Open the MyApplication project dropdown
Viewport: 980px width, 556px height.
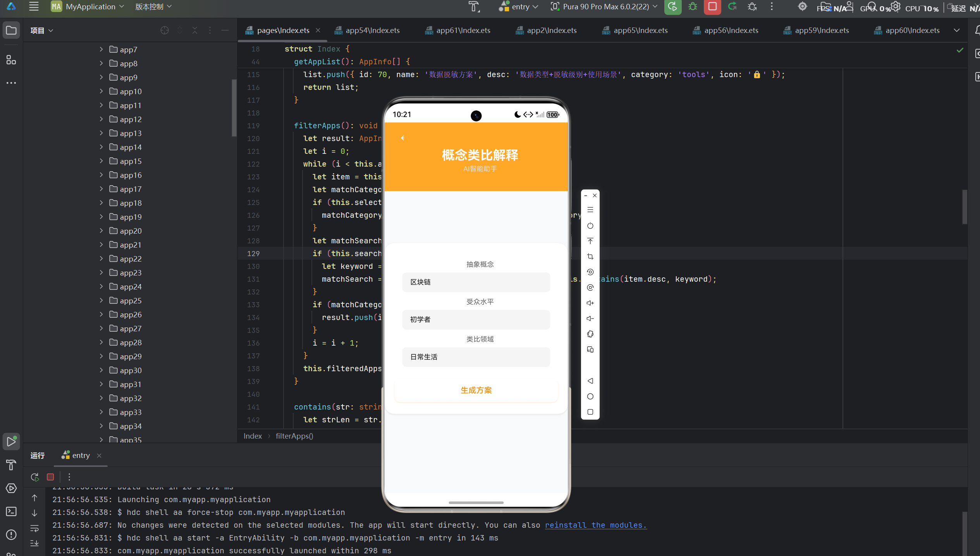click(88, 7)
